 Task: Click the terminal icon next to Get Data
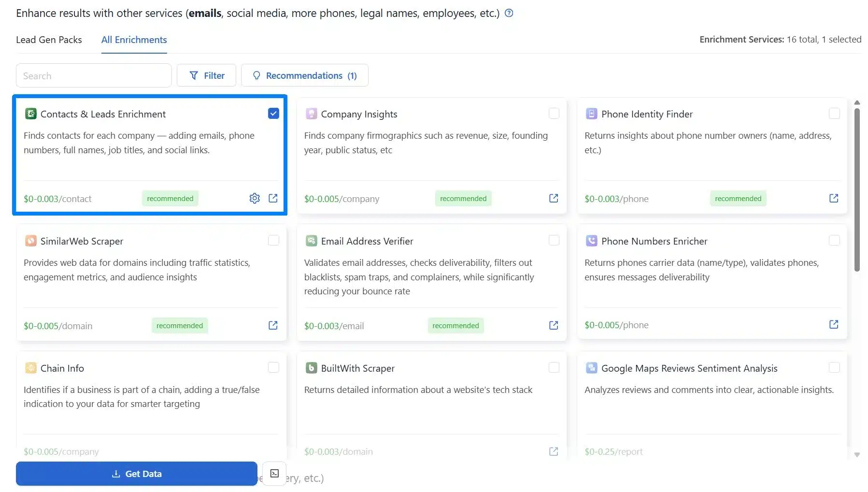[x=274, y=474]
